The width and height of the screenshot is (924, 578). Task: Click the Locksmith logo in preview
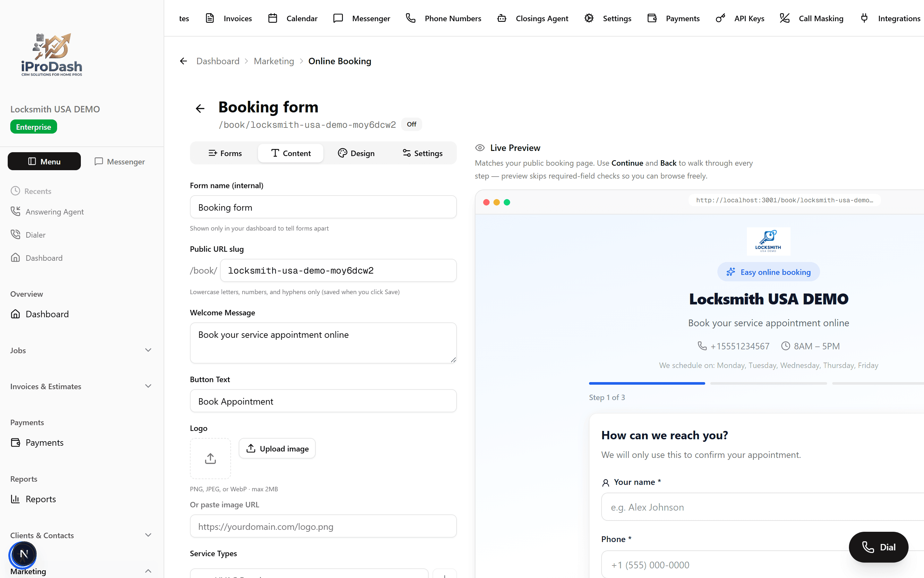768,241
